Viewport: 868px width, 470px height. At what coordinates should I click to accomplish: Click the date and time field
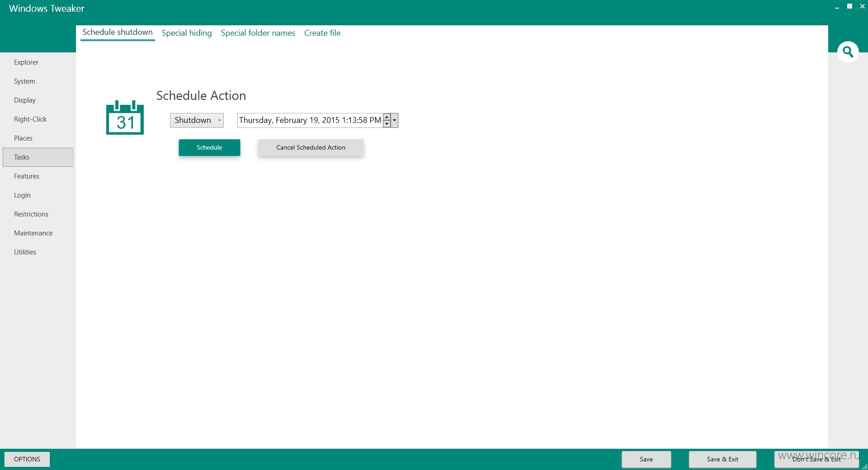click(310, 120)
